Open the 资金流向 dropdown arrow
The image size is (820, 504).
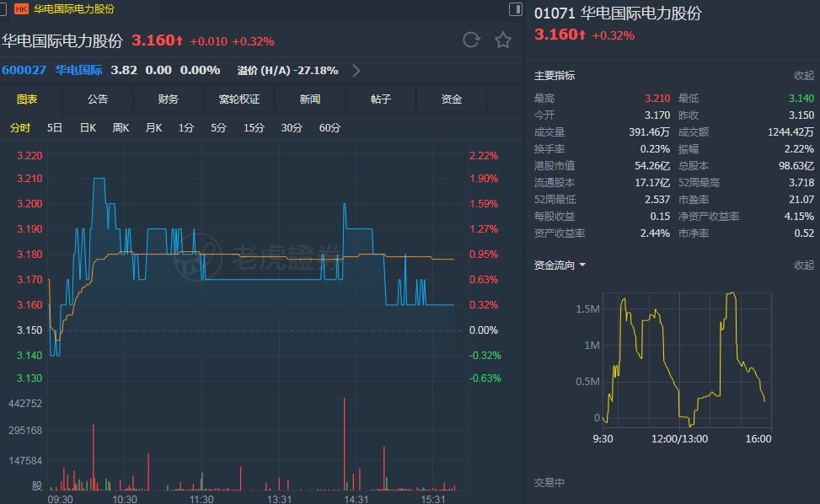582,265
